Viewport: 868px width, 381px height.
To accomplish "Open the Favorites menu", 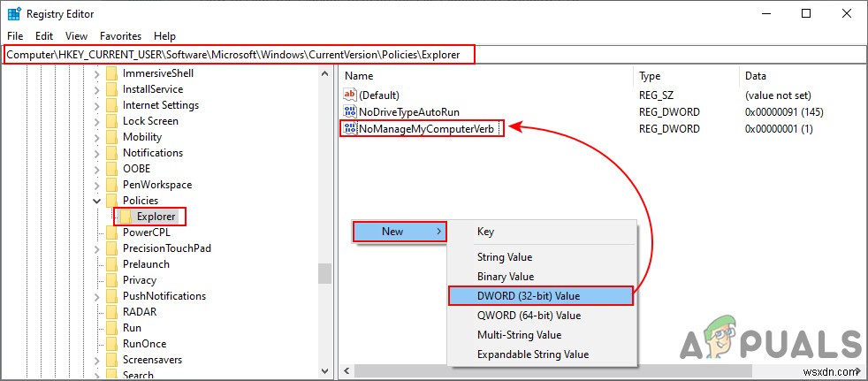I will coord(121,36).
